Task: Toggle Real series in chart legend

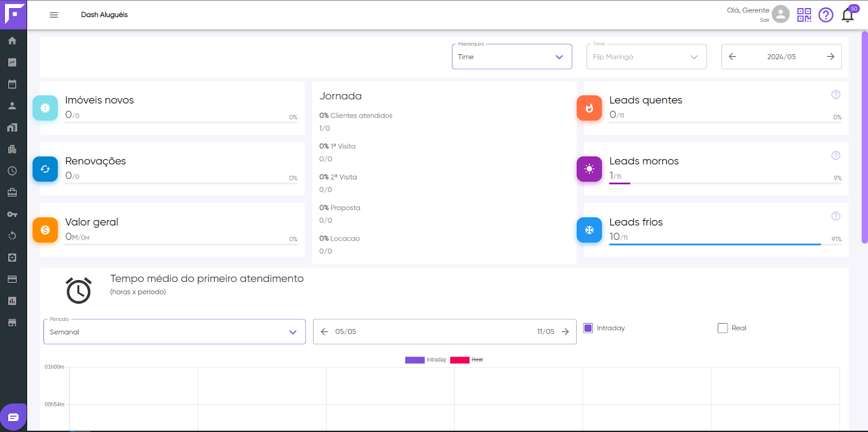Action: tap(467, 360)
